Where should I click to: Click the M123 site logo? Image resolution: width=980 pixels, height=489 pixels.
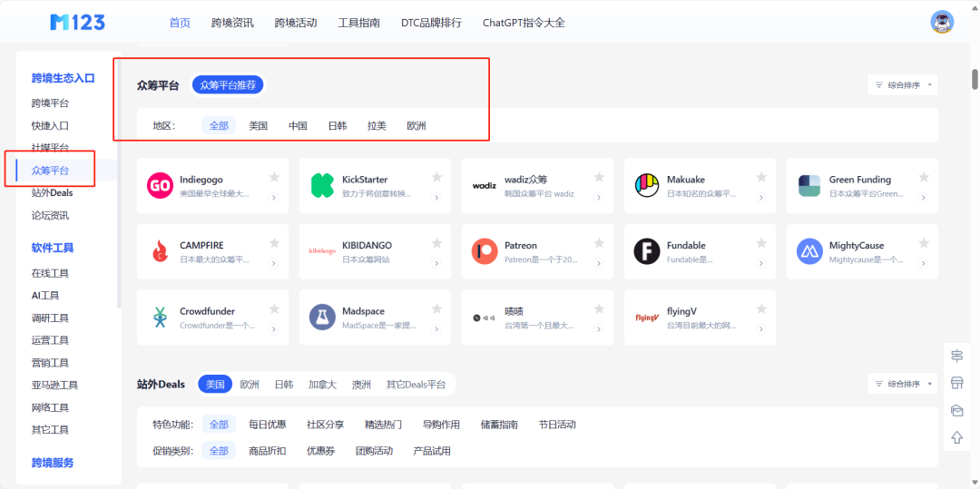[77, 23]
